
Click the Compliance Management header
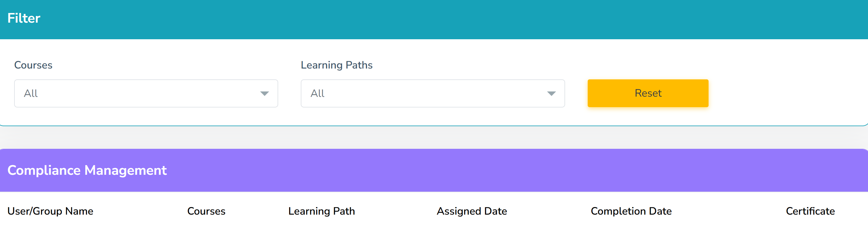pyautogui.click(x=87, y=170)
